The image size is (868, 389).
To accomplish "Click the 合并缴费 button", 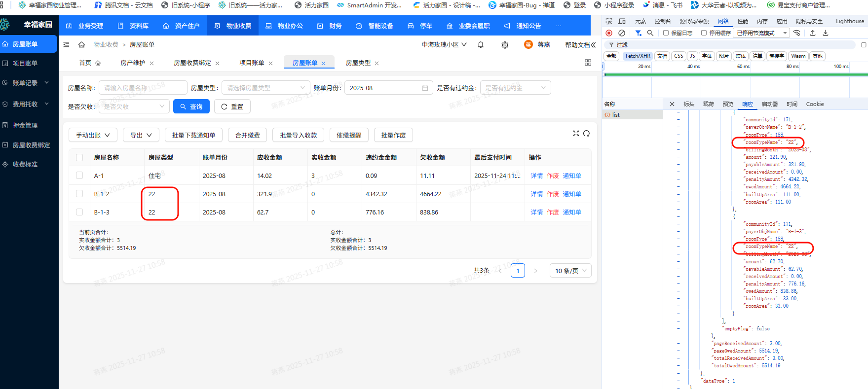I will 247,135.
